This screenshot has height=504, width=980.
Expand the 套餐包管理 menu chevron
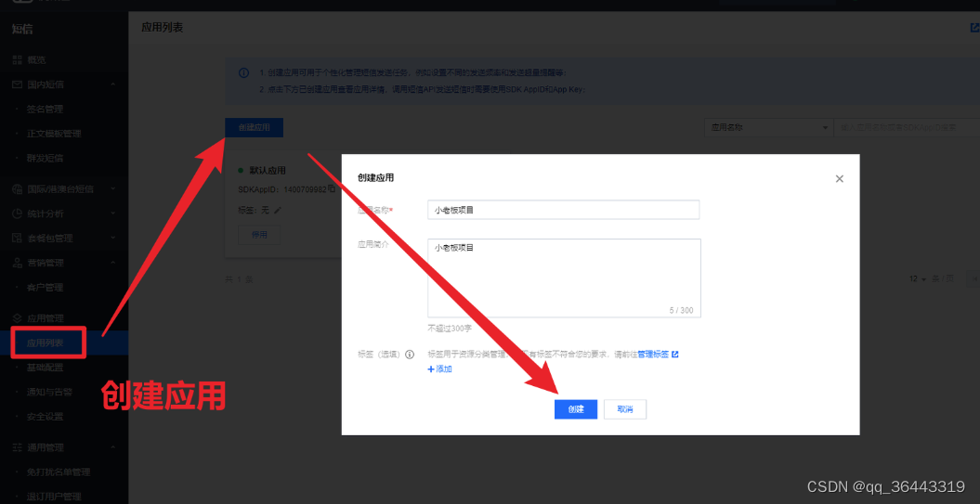113,238
